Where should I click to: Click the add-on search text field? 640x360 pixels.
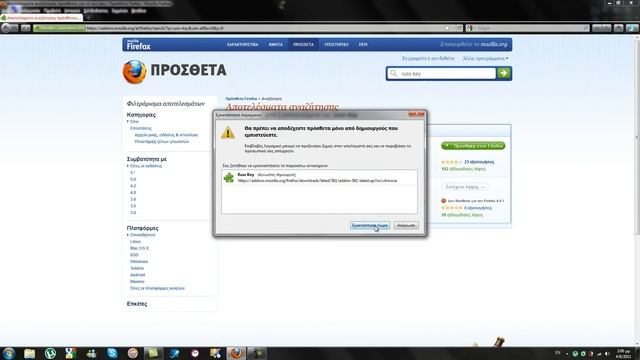(x=441, y=73)
